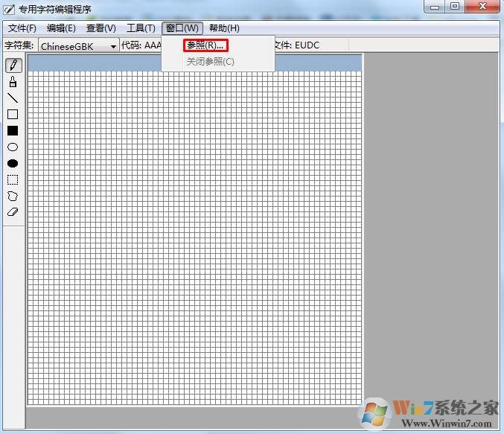Viewport: 504px width, 434px height.
Task: Switch to the Eraser tool
Action: [x=13, y=212]
